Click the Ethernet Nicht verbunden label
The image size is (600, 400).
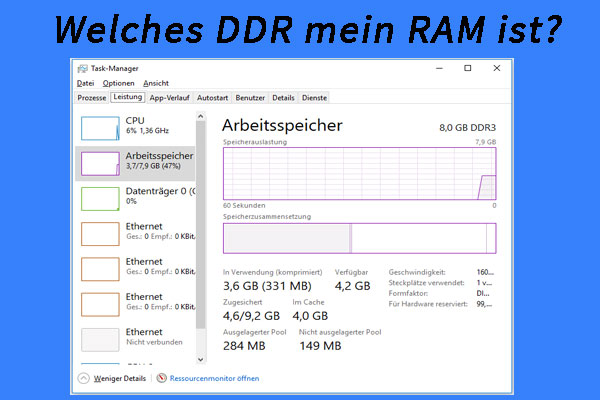(x=154, y=337)
